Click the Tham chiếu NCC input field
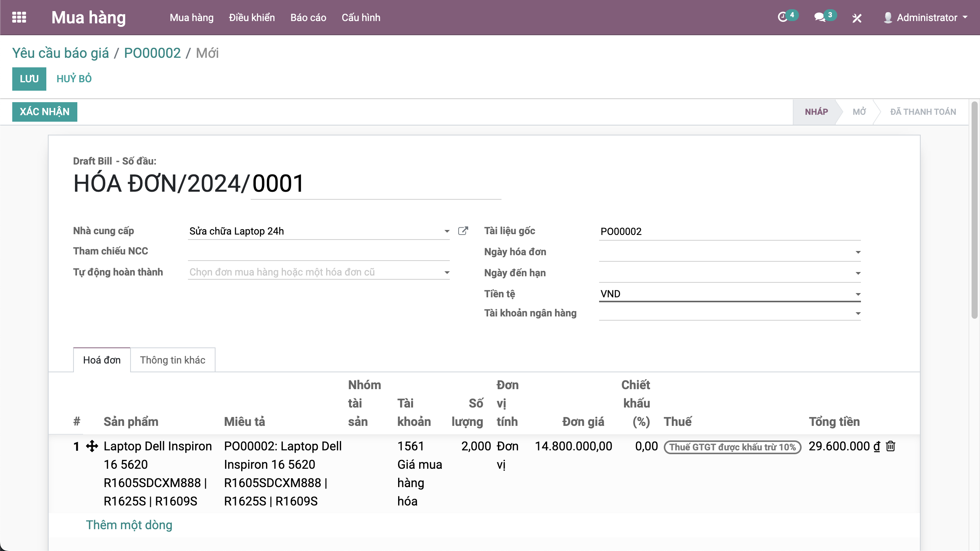The image size is (980, 551). point(318,251)
